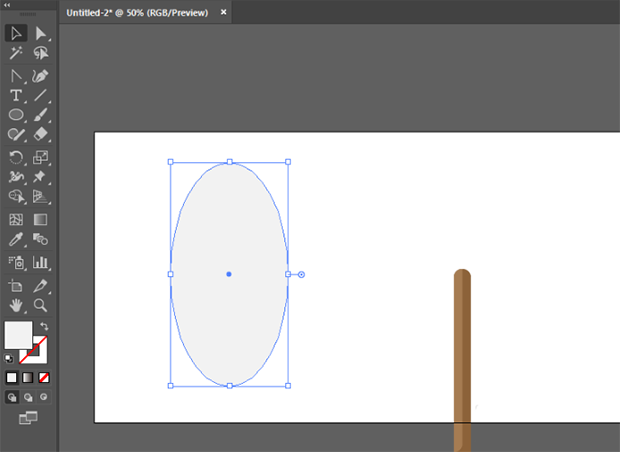
Task: Activate the Zoom tool
Action: coord(41,305)
